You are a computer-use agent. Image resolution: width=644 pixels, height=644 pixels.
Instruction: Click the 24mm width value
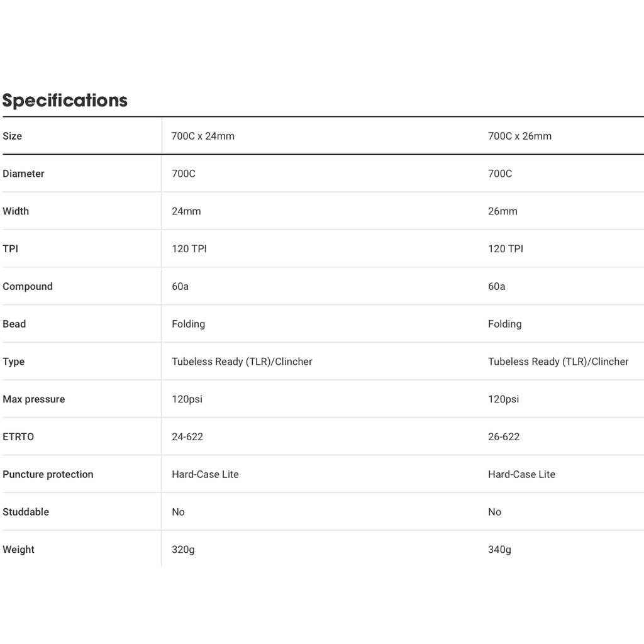tap(186, 211)
